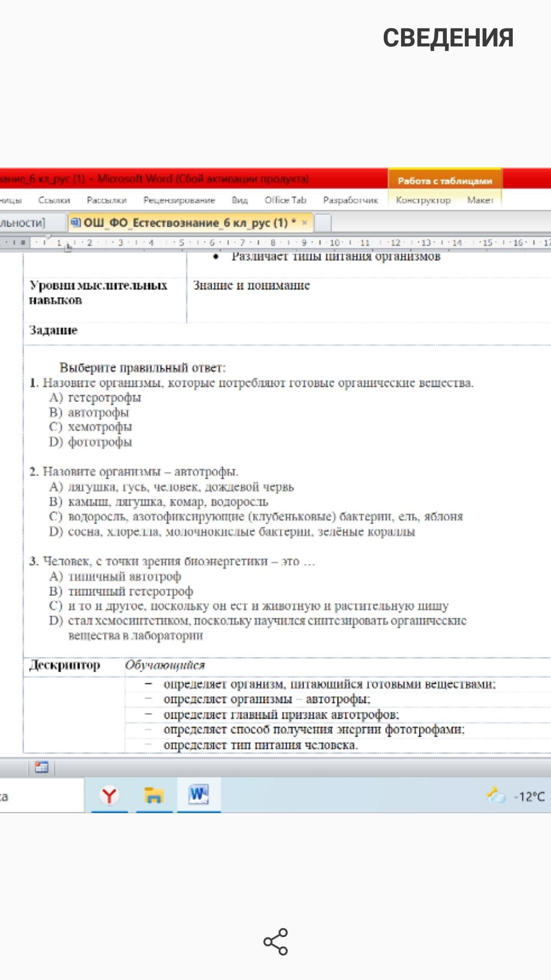Click option 'камыш, лягушка, комар, водоросль'
This screenshot has height=980, width=551.
(168, 502)
